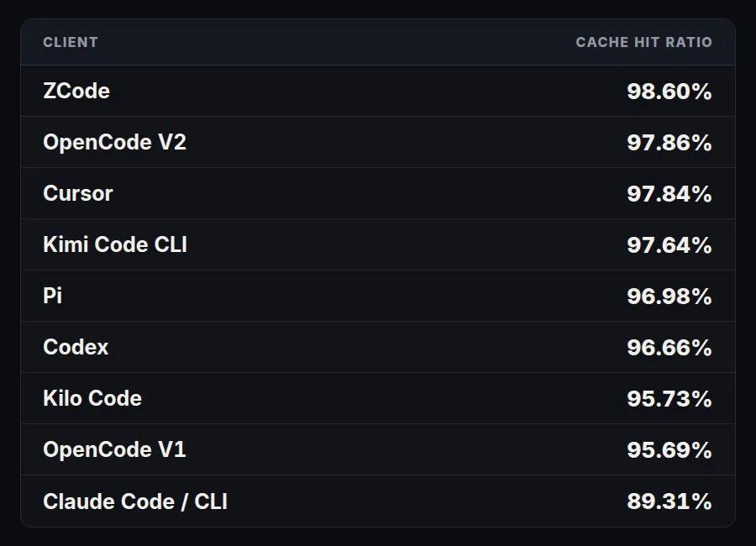This screenshot has width=756, height=546.
Task: Click the 96.98% cache hit value
Action: [x=669, y=297]
